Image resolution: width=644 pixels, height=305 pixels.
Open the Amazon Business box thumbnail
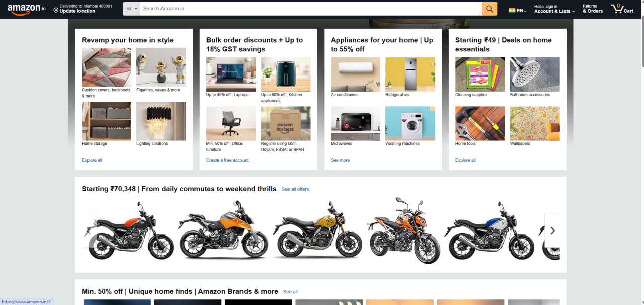[x=286, y=123]
